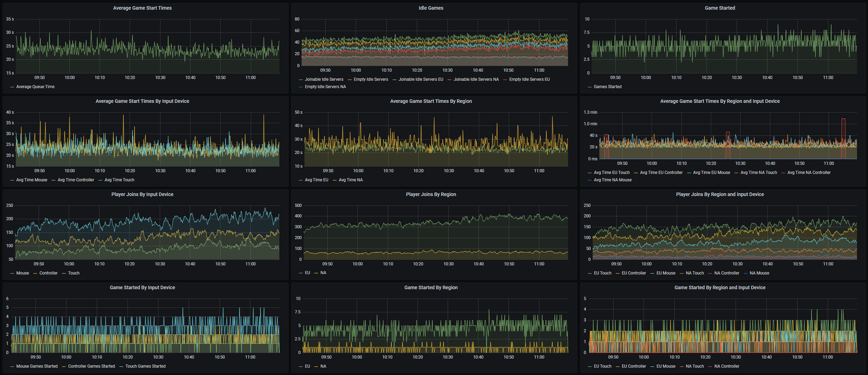Open Player Joins By Region title menu
This screenshot has width=868, height=375.
tap(431, 195)
